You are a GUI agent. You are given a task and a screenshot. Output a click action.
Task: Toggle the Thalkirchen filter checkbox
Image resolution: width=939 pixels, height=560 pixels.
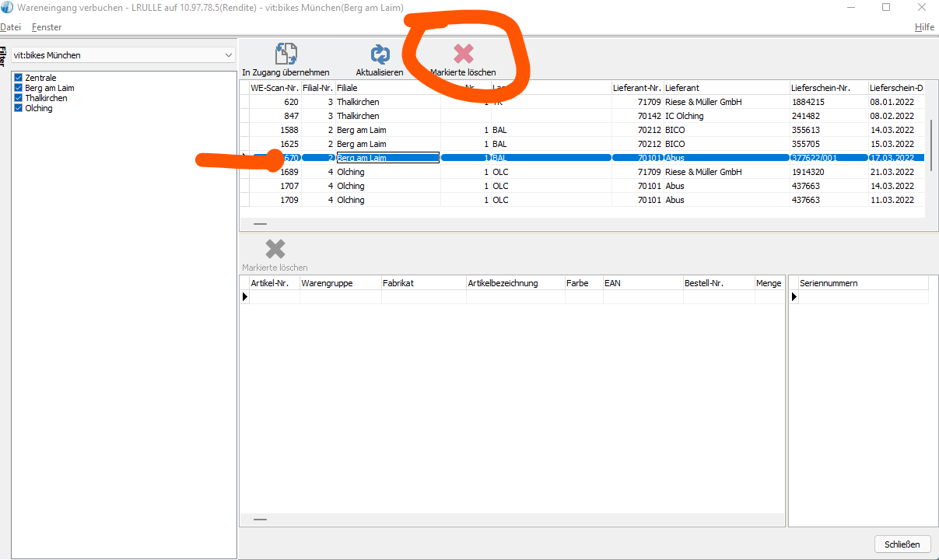tap(19, 98)
